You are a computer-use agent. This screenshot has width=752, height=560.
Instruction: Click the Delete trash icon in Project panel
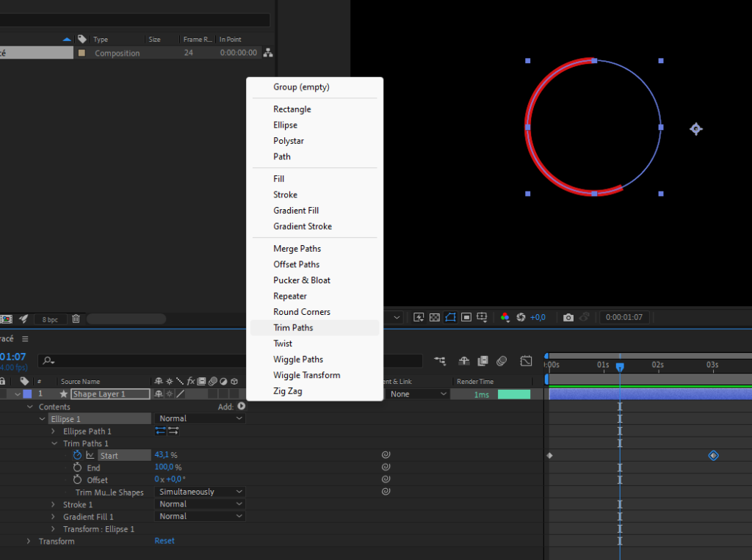(76, 319)
